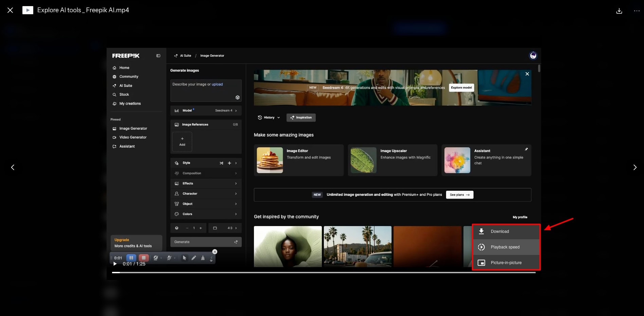
Task: Select the pencil annotation tool
Action: click(194, 258)
